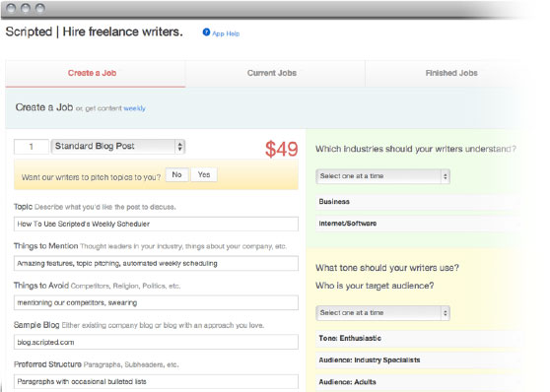Click the job quantity field showing 1
The image size is (550, 392).
pyautogui.click(x=32, y=147)
